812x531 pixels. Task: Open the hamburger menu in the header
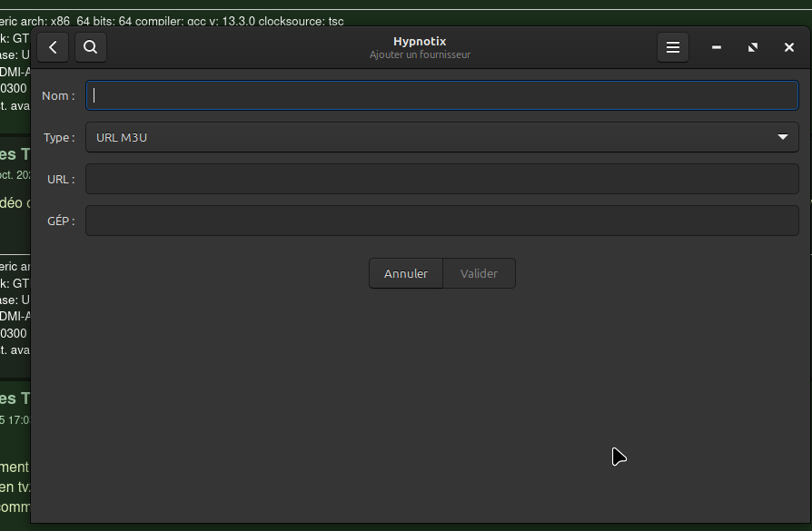pos(672,47)
